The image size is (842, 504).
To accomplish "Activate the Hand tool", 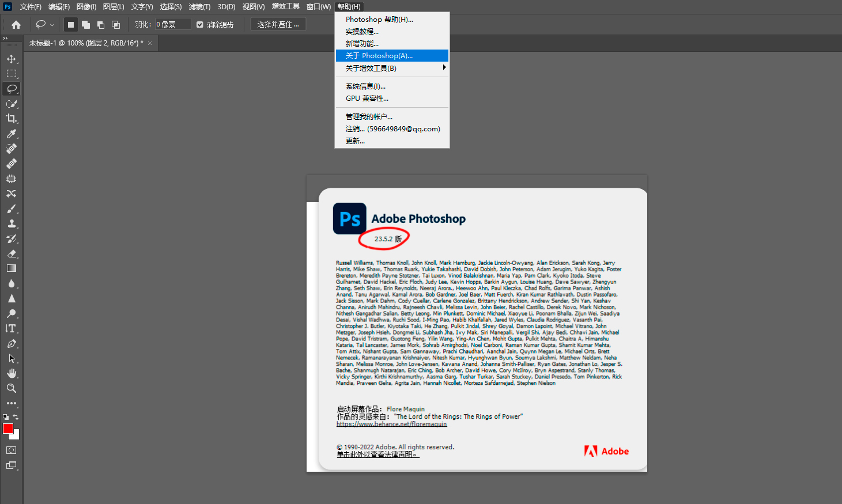I will tap(11, 373).
